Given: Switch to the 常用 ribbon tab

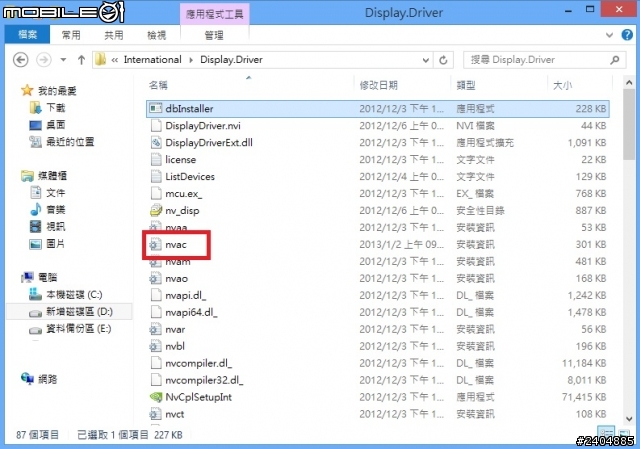Looking at the screenshot, I should (71, 35).
